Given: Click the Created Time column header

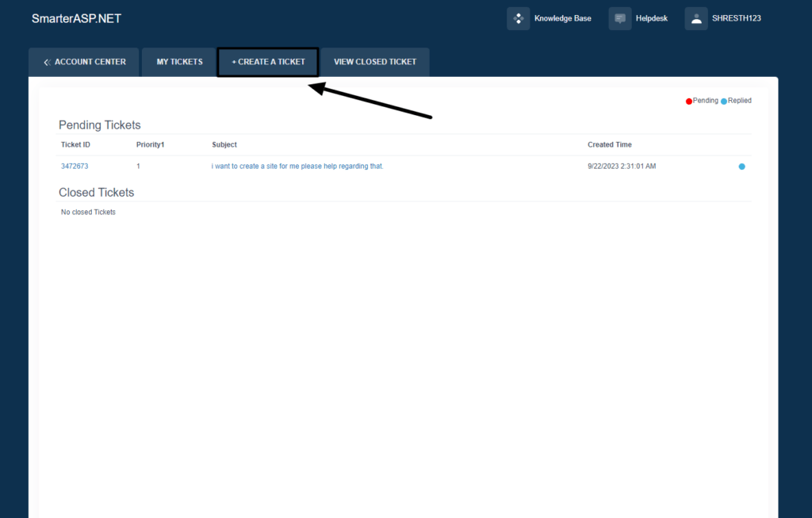Looking at the screenshot, I should click(609, 144).
